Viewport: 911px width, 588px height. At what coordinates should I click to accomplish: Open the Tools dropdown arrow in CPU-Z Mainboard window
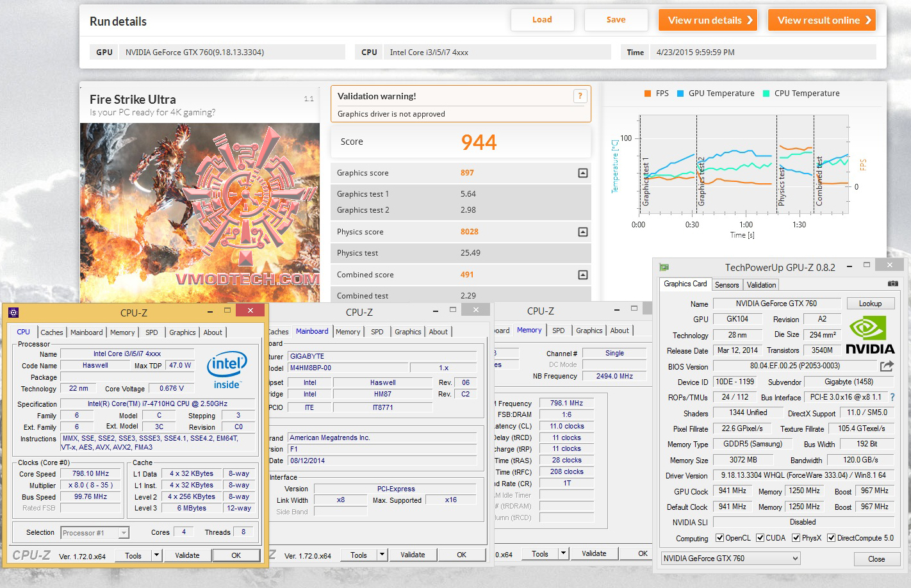point(382,555)
